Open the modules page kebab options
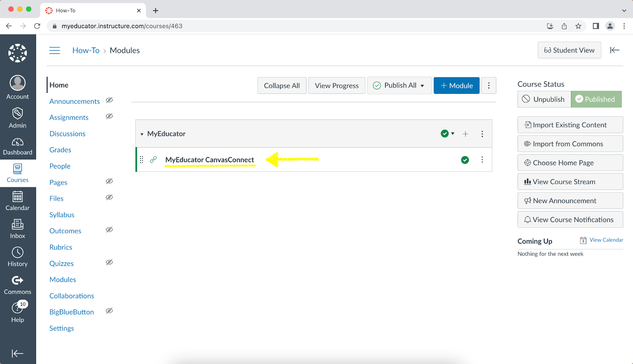 pos(489,85)
